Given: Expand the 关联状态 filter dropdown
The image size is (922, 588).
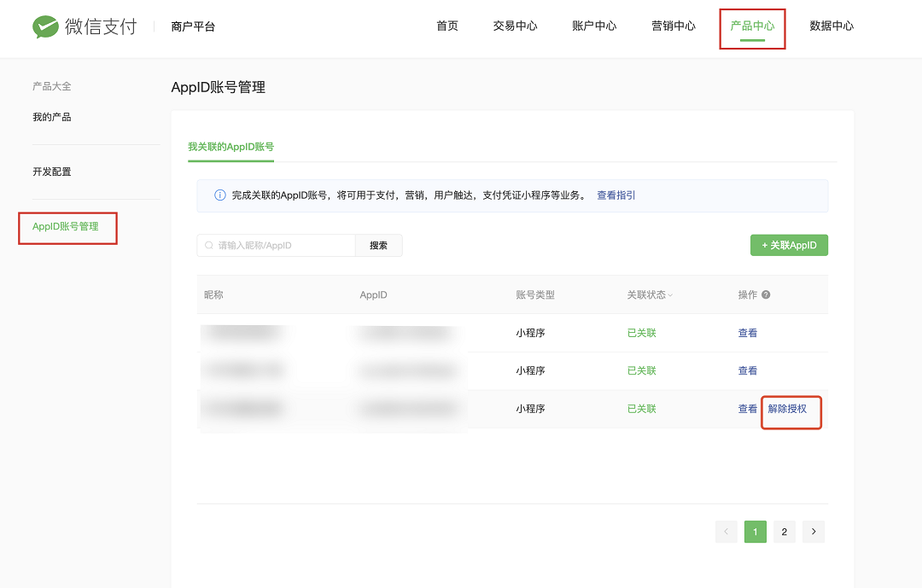Looking at the screenshot, I should pos(670,295).
